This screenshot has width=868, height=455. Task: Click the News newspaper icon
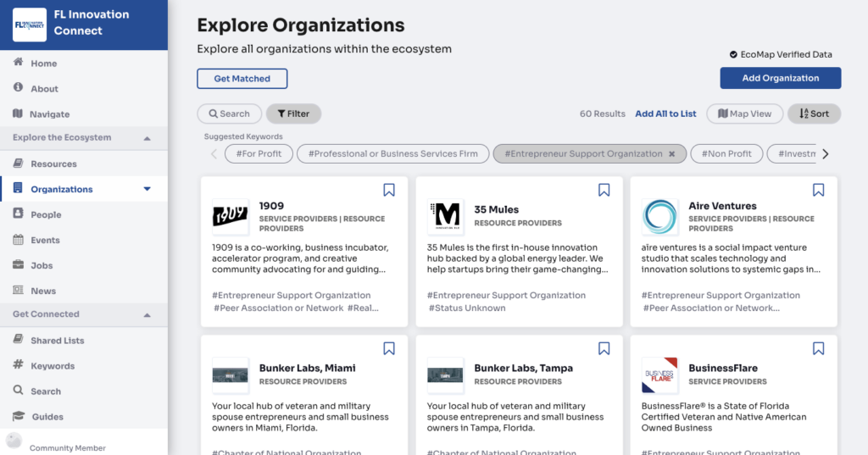click(19, 290)
